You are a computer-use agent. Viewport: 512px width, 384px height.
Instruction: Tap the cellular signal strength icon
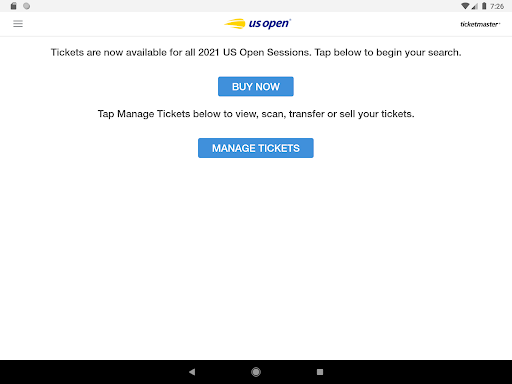[x=475, y=6]
